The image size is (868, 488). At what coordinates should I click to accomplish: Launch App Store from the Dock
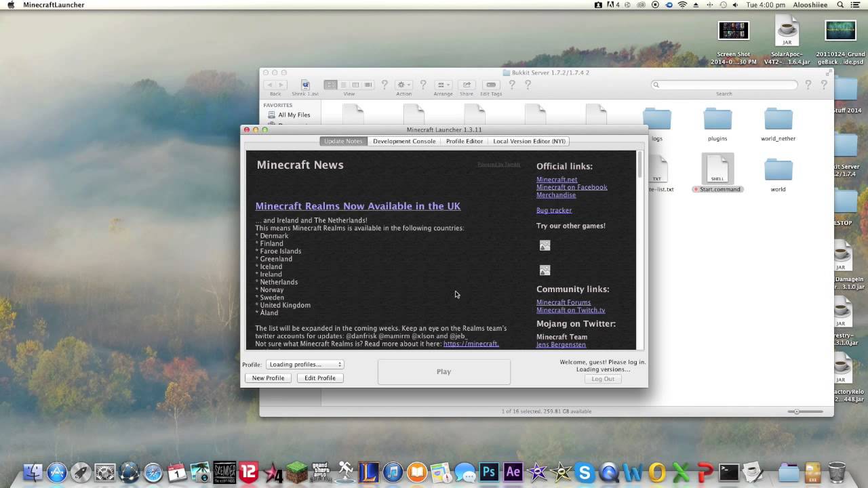pyautogui.click(x=57, y=472)
